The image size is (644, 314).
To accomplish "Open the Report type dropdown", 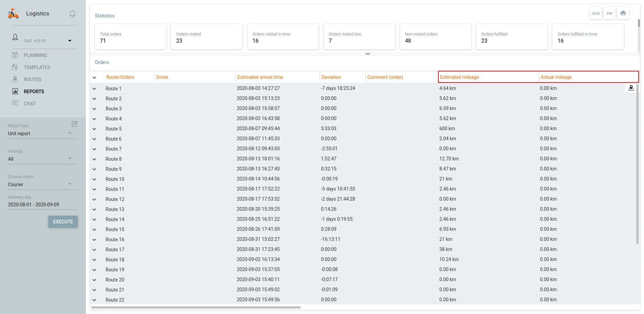I will click(x=40, y=134).
